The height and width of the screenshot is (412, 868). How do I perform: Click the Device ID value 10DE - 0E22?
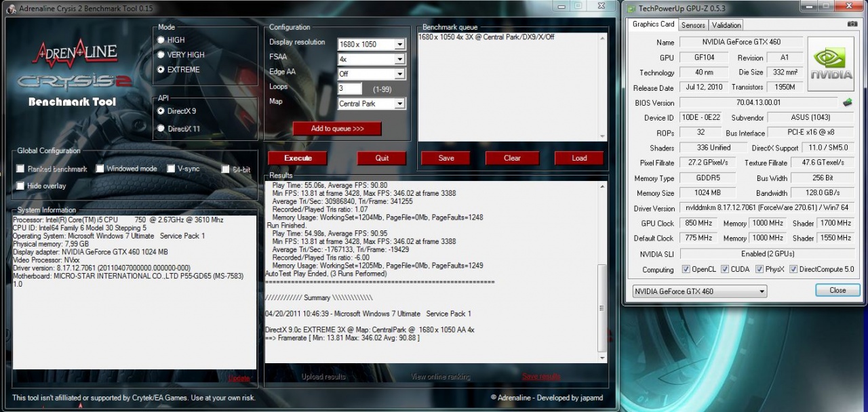tap(702, 117)
